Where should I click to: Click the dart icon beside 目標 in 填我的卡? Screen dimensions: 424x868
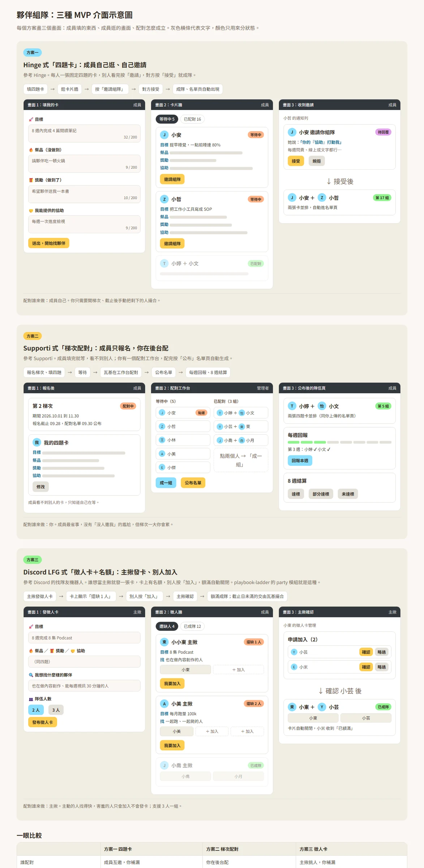click(x=31, y=119)
